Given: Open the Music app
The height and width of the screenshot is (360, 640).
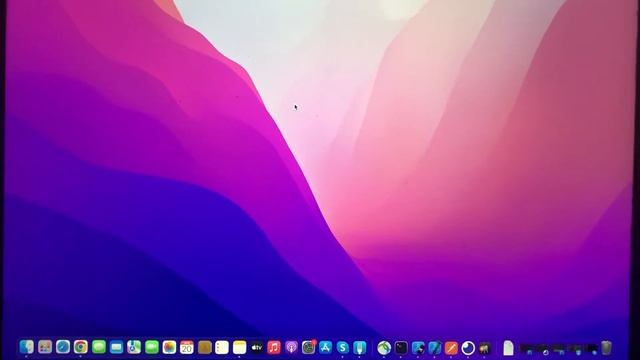Looking at the screenshot, I should 274,347.
